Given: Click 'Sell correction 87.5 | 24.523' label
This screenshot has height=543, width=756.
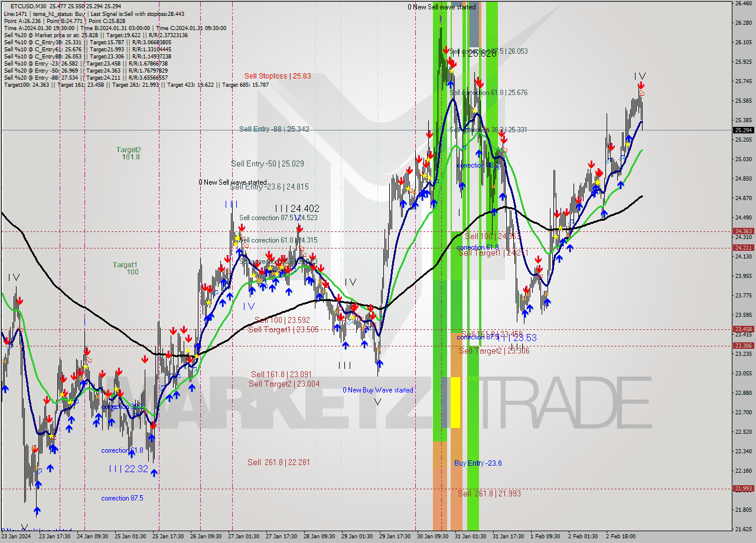Looking at the screenshot, I should [278, 218].
